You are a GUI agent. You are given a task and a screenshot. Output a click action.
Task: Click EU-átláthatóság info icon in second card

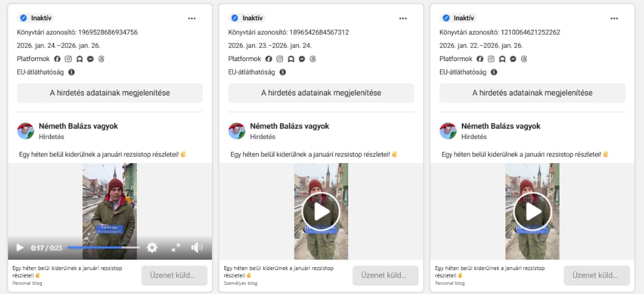pos(283,72)
